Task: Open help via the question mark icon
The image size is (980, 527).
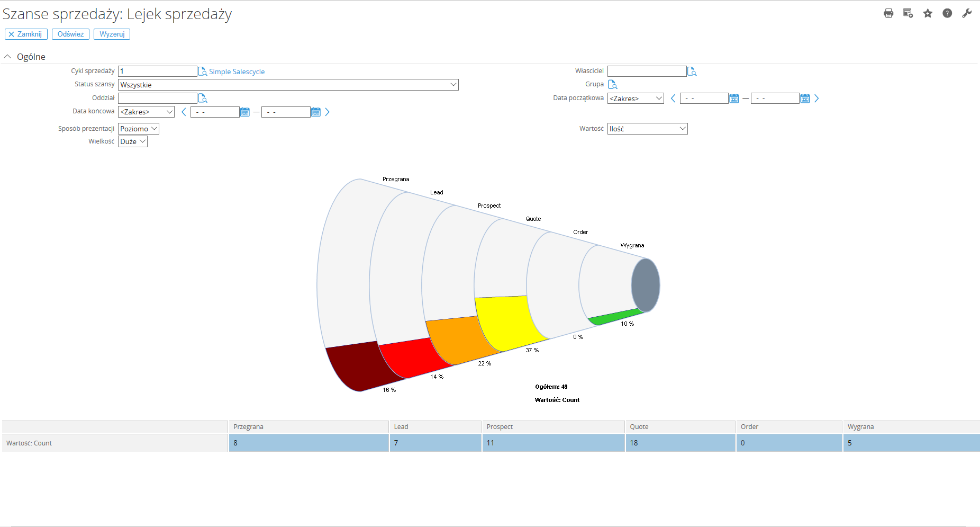Action: 947,13
